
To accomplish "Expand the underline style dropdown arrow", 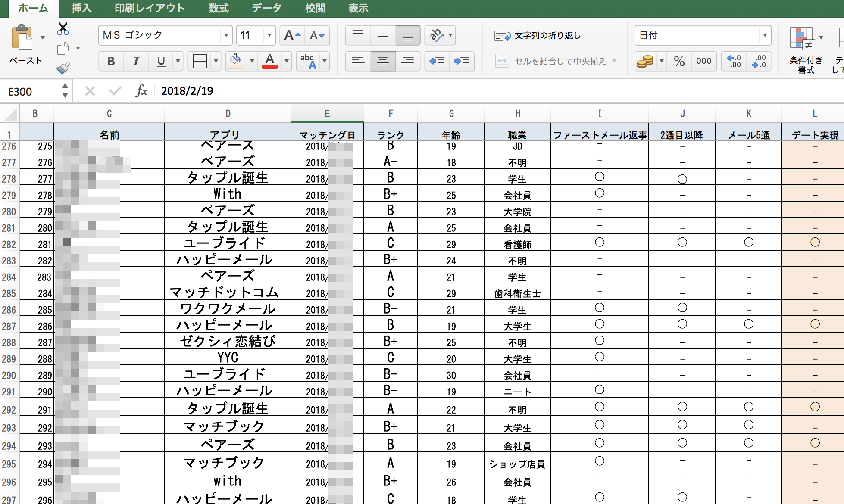I will 178,61.
